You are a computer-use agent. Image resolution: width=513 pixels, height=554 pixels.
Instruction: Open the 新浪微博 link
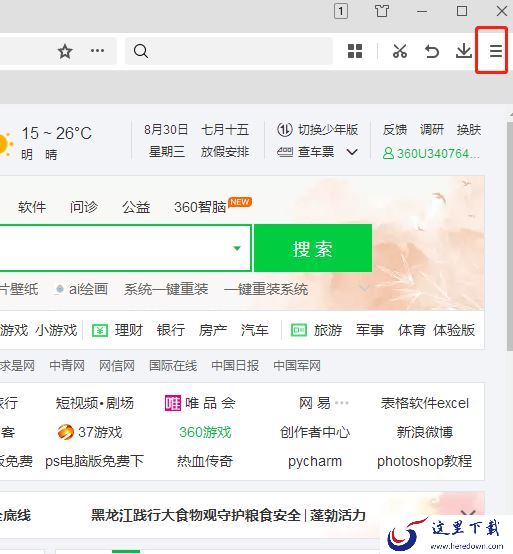[425, 432]
